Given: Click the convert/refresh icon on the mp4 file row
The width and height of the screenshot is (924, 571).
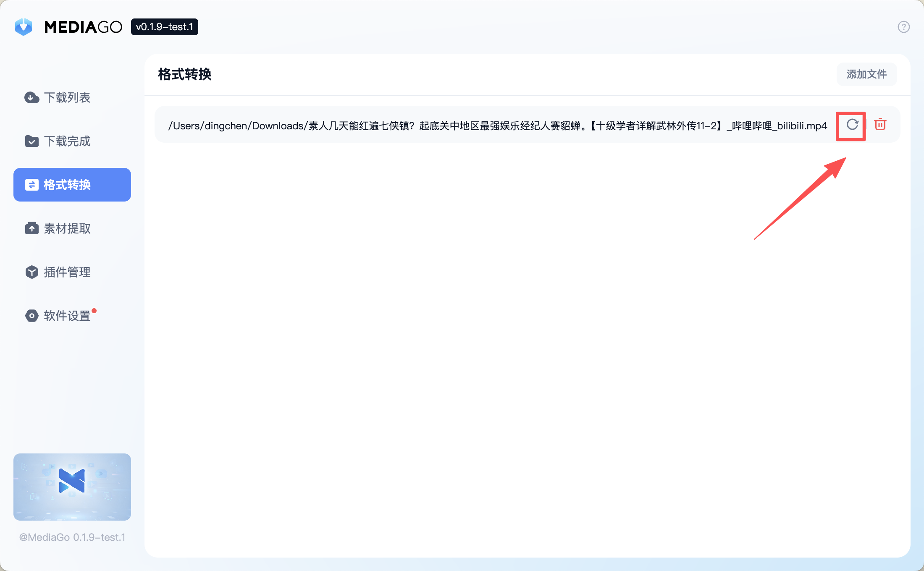Looking at the screenshot, I should coord(851,125).
